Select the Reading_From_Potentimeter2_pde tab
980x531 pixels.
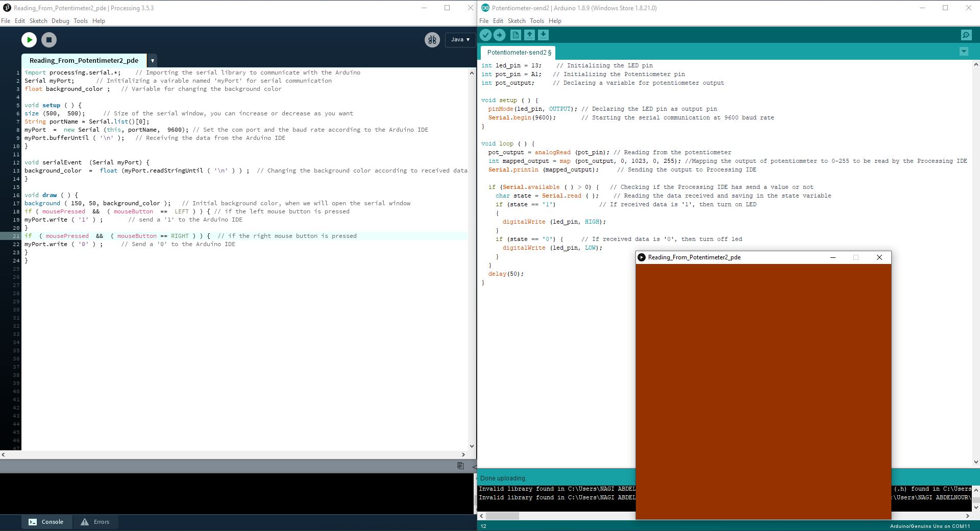[84, 60]
